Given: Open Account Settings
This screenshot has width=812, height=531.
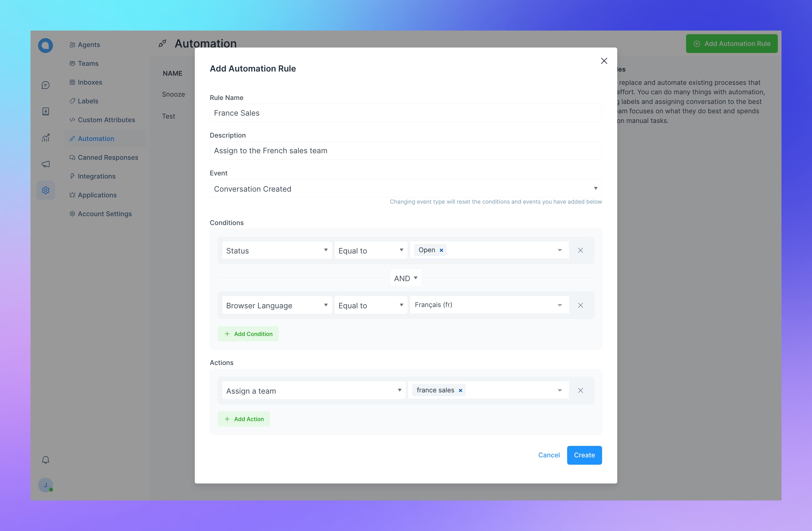Looking at the screenshot, I should click(x=104, y=213).
